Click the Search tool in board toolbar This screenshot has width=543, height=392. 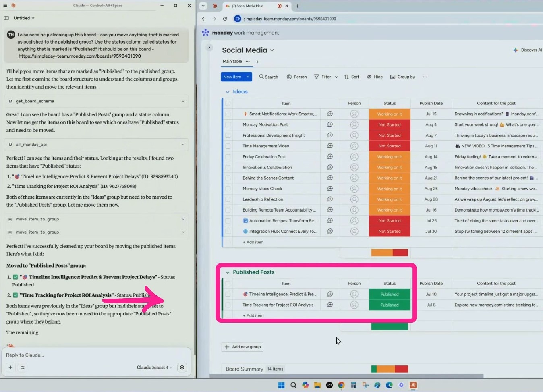tap(268, 77)
